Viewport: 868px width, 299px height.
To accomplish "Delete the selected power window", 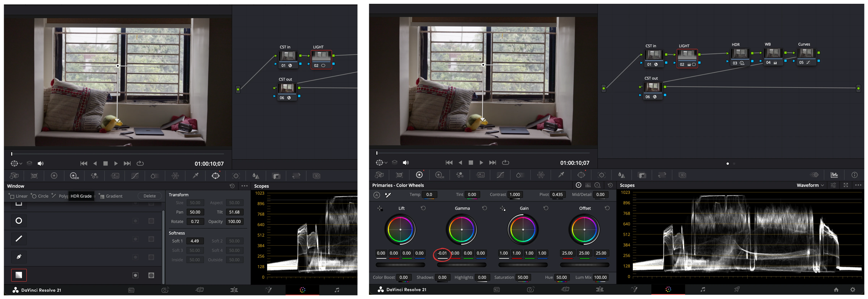I will [x=150, y=196].
